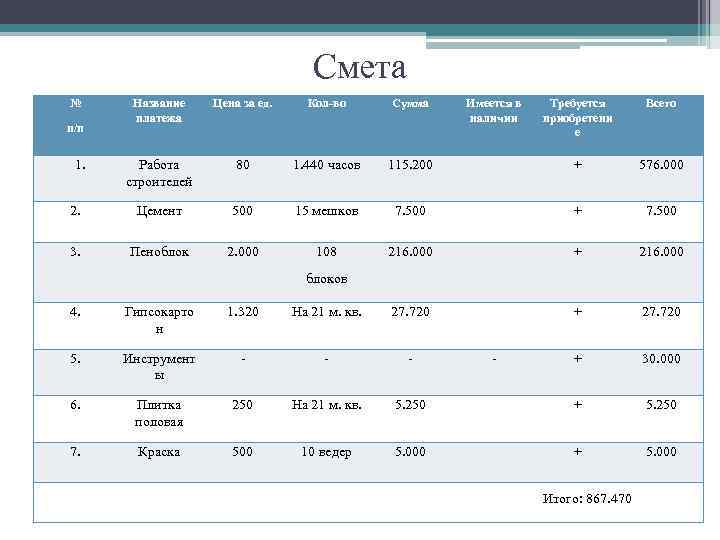Click the "Всего" column header

[x=661, y=103]
